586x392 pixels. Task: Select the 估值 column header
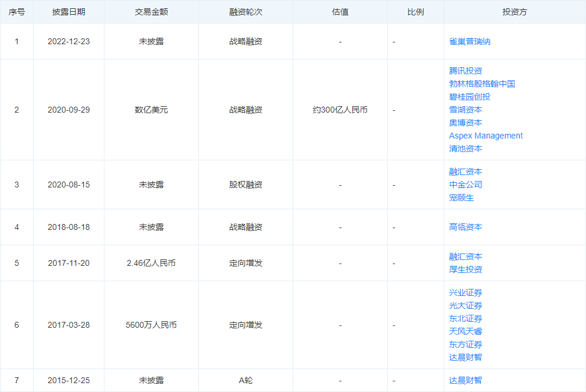(x=340, y=12)
